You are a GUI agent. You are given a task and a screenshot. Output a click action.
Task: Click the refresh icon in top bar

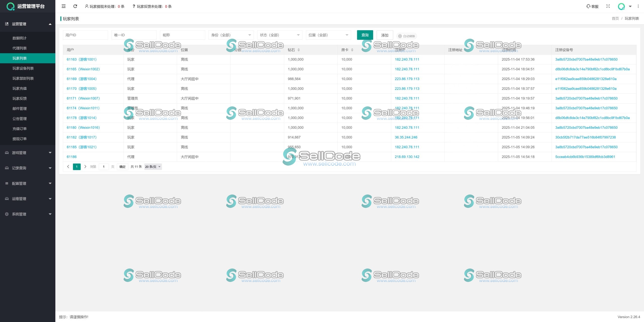[x=75, y=6]
